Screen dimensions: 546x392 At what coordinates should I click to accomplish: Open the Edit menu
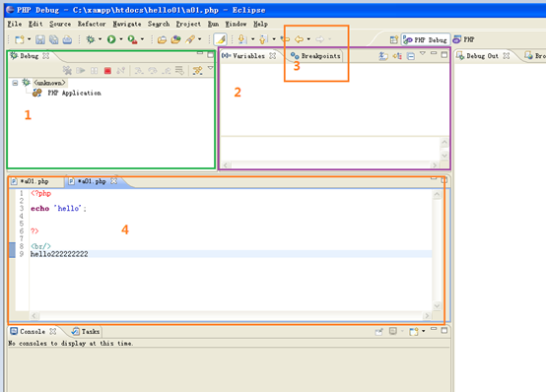35,24
